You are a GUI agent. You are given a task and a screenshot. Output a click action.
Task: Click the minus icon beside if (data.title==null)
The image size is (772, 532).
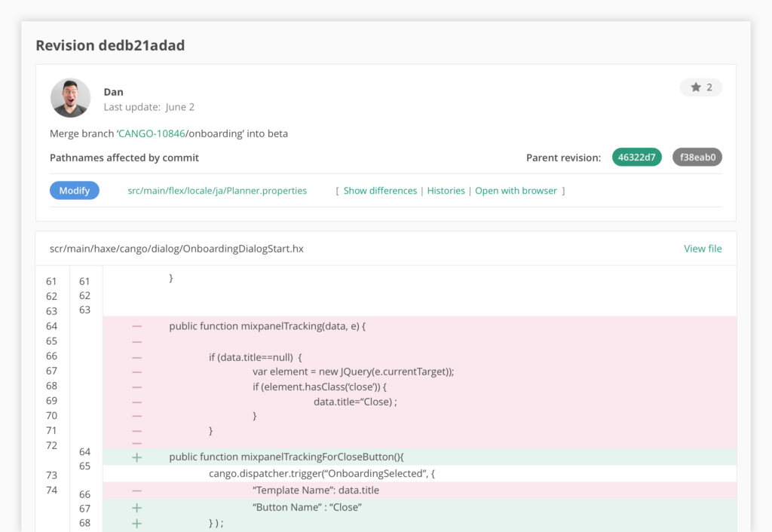pyautogui.click(x=136, y=357)
